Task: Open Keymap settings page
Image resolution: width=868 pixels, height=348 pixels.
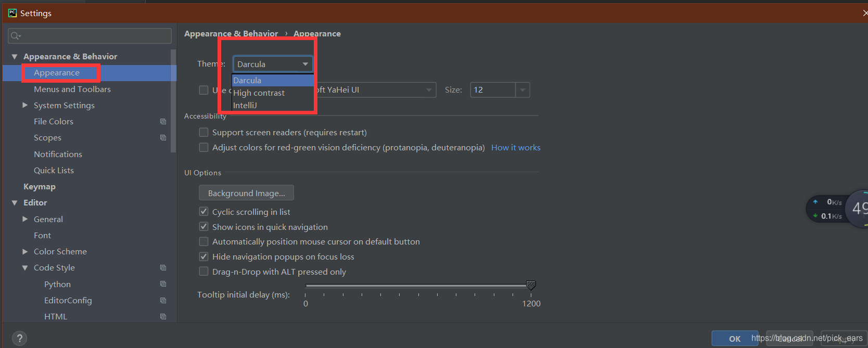Action: coord(40,186)
